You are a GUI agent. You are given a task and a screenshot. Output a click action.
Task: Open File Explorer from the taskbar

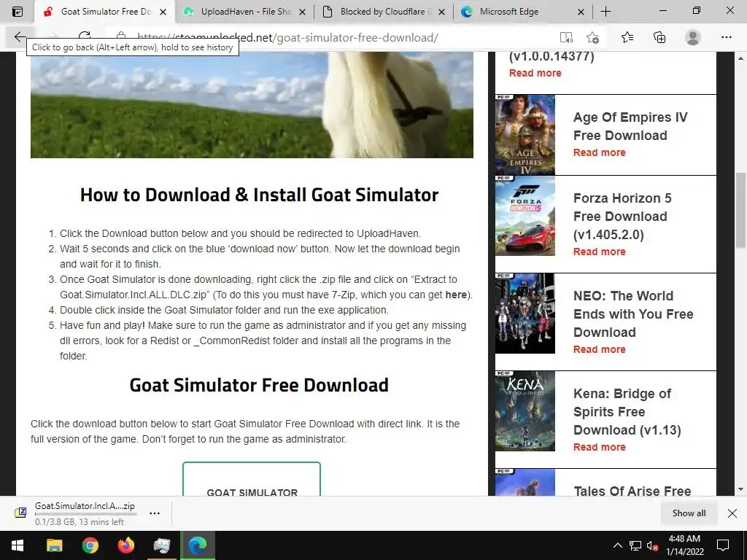pos(54,545)
